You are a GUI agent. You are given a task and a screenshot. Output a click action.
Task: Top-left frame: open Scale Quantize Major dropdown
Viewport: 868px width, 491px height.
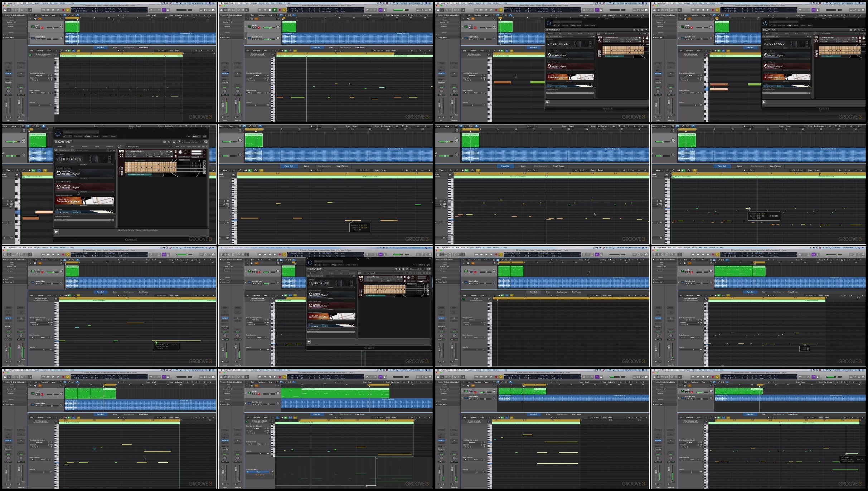[x=43, y=93]
